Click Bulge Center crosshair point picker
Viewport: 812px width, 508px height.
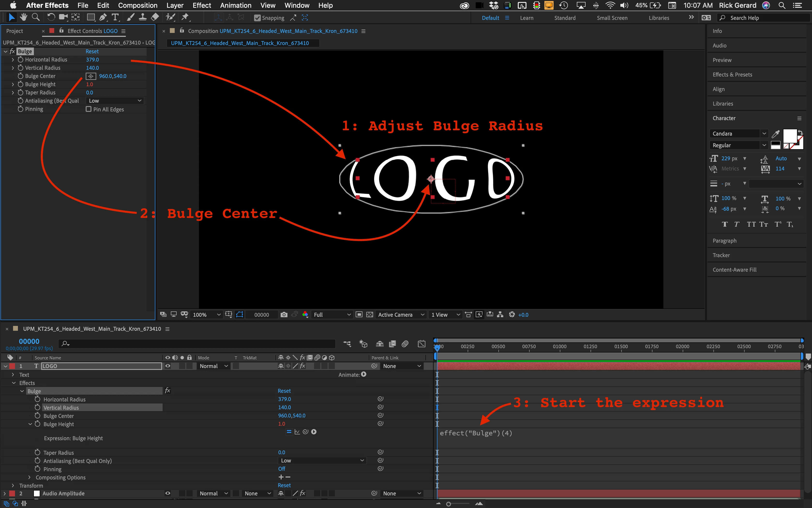(91, 76)
